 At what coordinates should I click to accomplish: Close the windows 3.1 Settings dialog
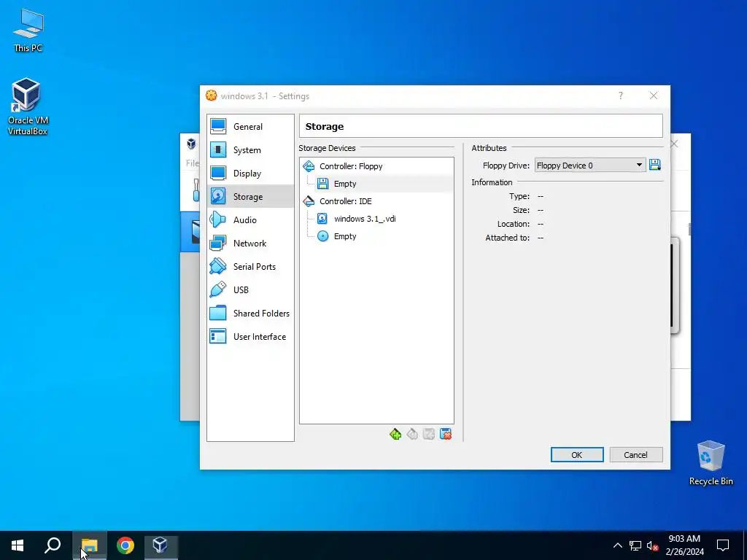point(654,96)
